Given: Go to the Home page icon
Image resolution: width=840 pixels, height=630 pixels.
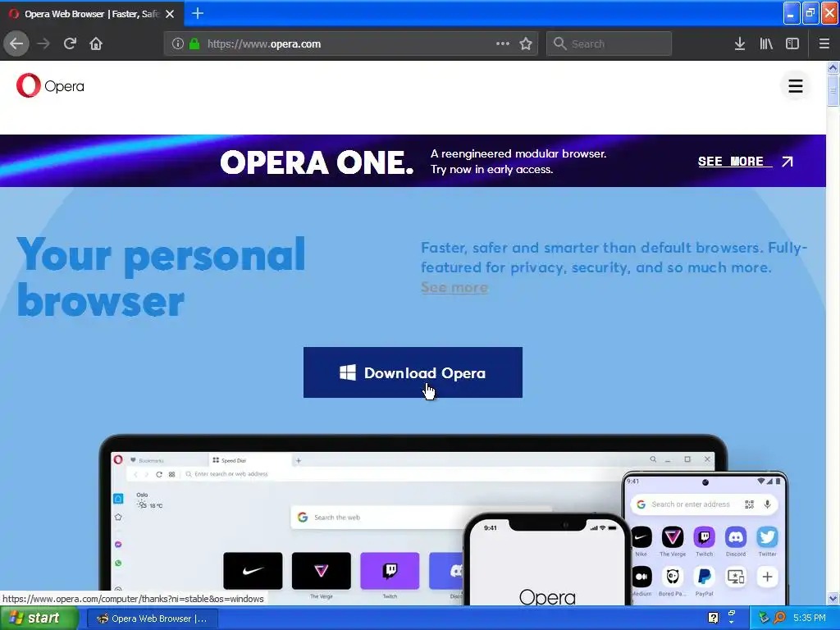Looking at the screenshot, I should pos(96,43).
